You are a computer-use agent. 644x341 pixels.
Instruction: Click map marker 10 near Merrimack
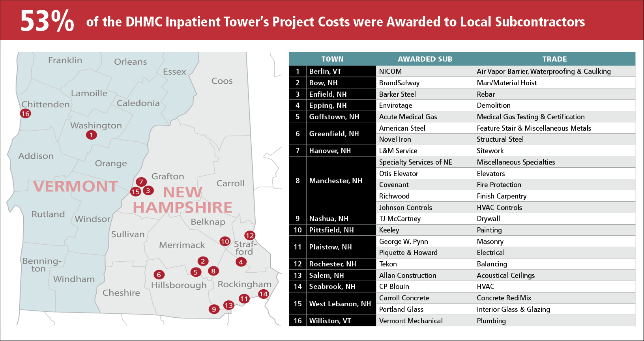click(x=225, y=241)
